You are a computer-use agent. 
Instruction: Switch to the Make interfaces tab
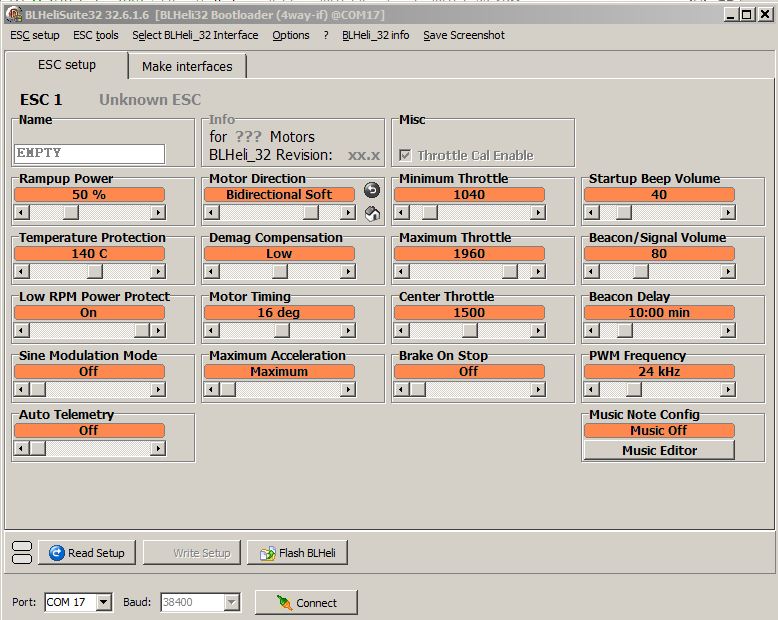[187, 66]
